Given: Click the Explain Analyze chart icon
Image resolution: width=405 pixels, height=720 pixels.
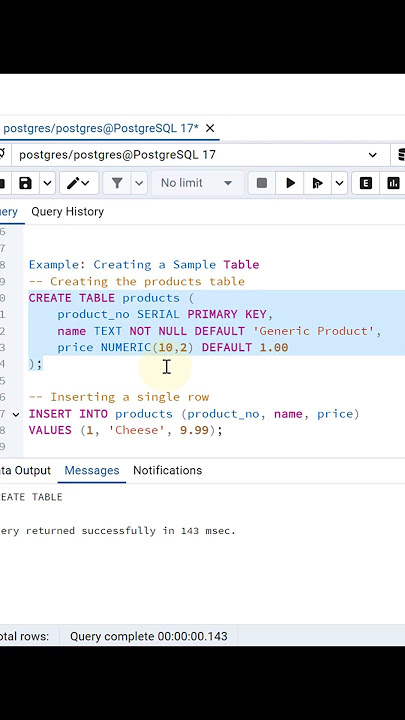Looking at the screenshot, I should [394, 183].
